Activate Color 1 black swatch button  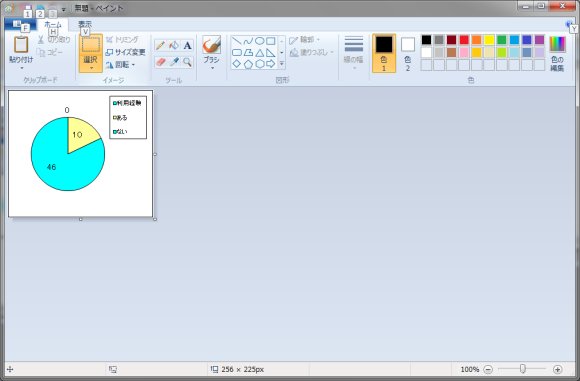coord(384,53)
